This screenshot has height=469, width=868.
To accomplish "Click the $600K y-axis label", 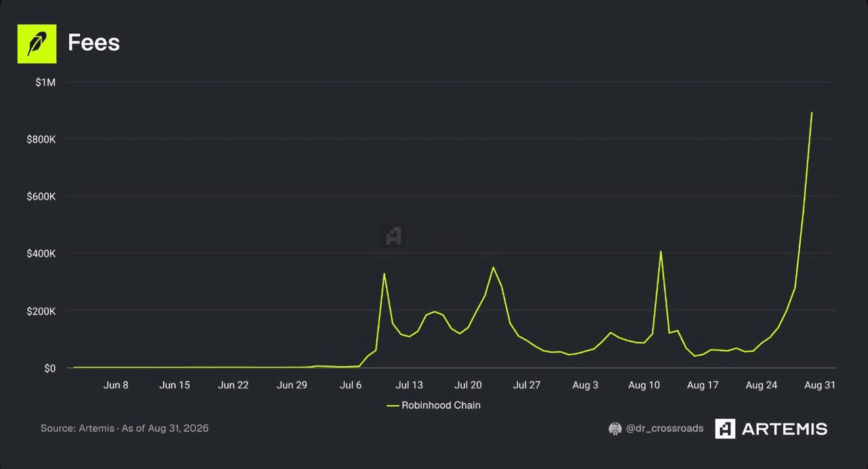I will pos(41,197).
